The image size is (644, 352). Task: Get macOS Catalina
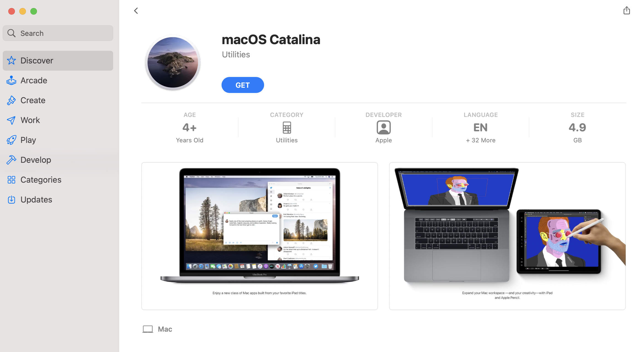coord(243,85)
